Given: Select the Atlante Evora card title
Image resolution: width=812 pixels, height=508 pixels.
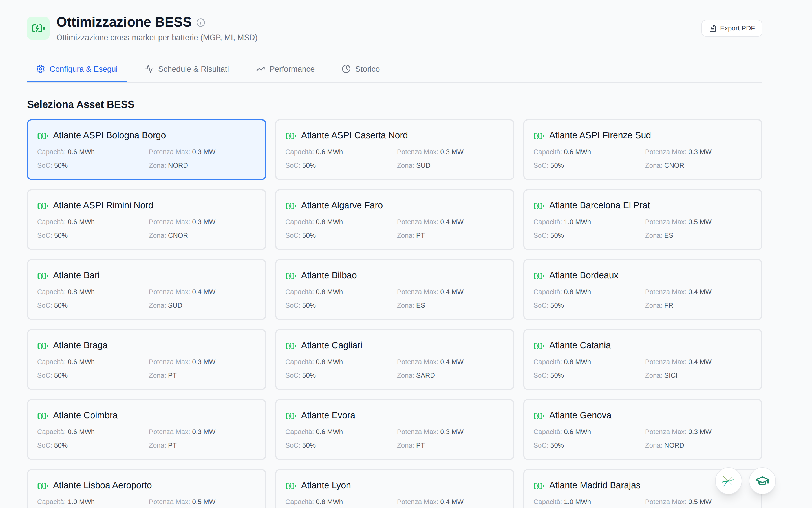Looking at the screenshot, I should click(x=328, y=415).
